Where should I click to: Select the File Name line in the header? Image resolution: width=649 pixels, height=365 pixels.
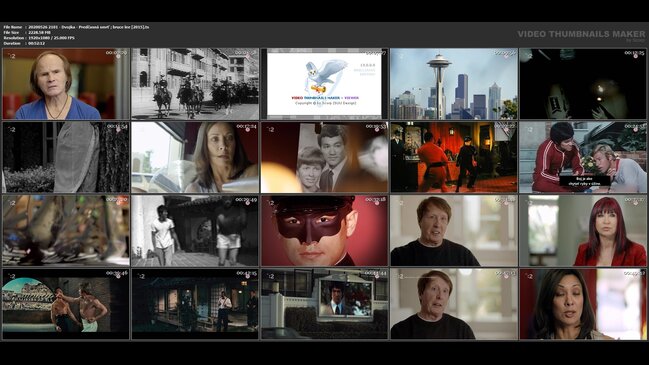[76, 27]
